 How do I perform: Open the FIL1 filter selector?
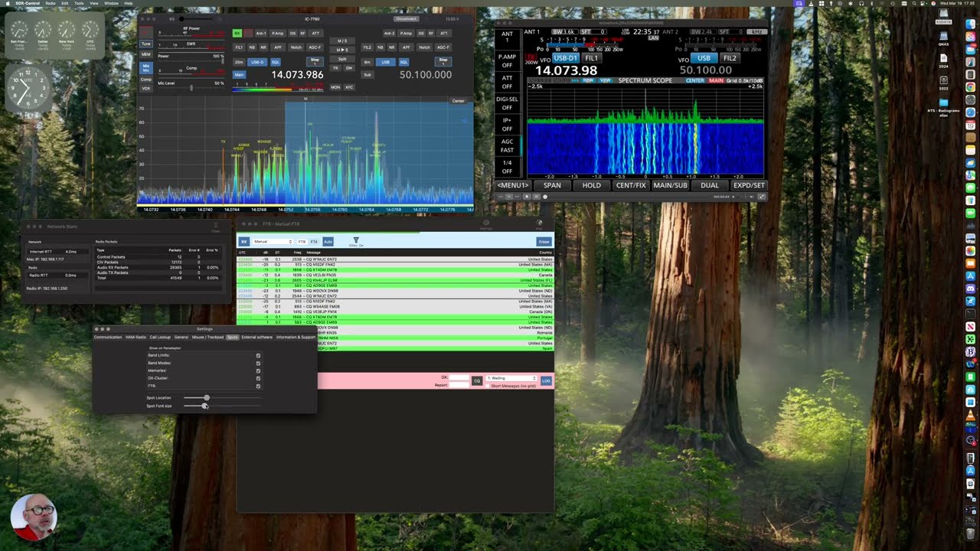(239, 47)
